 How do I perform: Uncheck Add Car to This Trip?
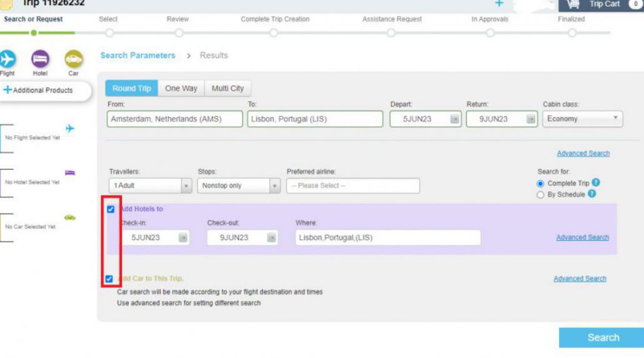click(110, 279)
